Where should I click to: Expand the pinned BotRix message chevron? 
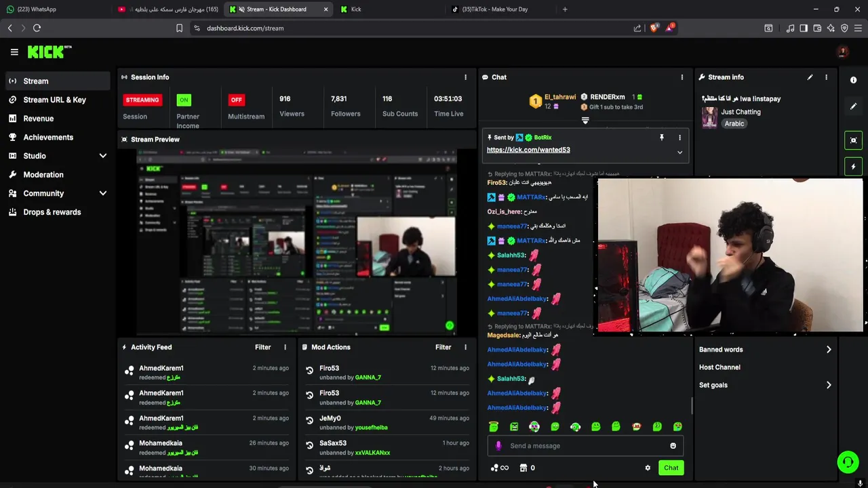click(x=679, y=152)
